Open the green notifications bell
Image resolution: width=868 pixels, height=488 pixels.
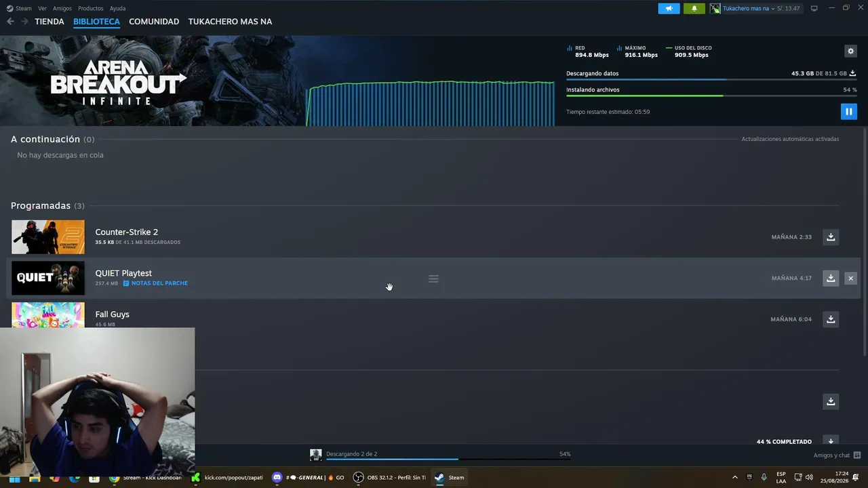[x=694, y=8]
